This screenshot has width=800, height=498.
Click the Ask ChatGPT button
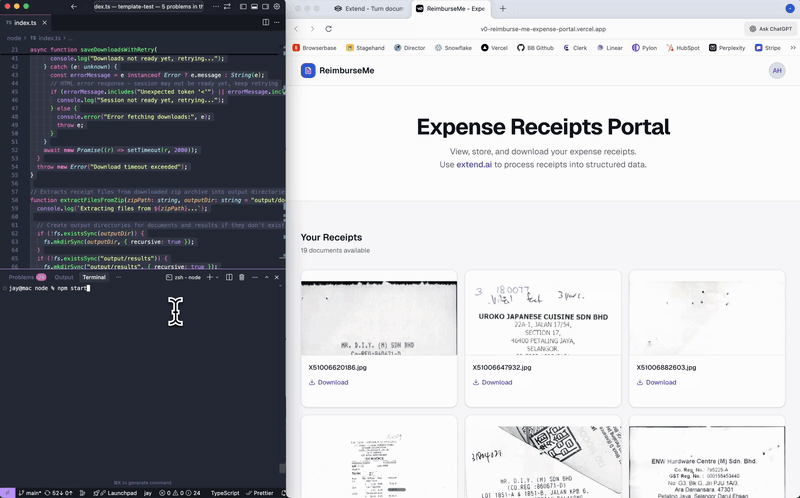pyautogui.click(x=770, y=29)
